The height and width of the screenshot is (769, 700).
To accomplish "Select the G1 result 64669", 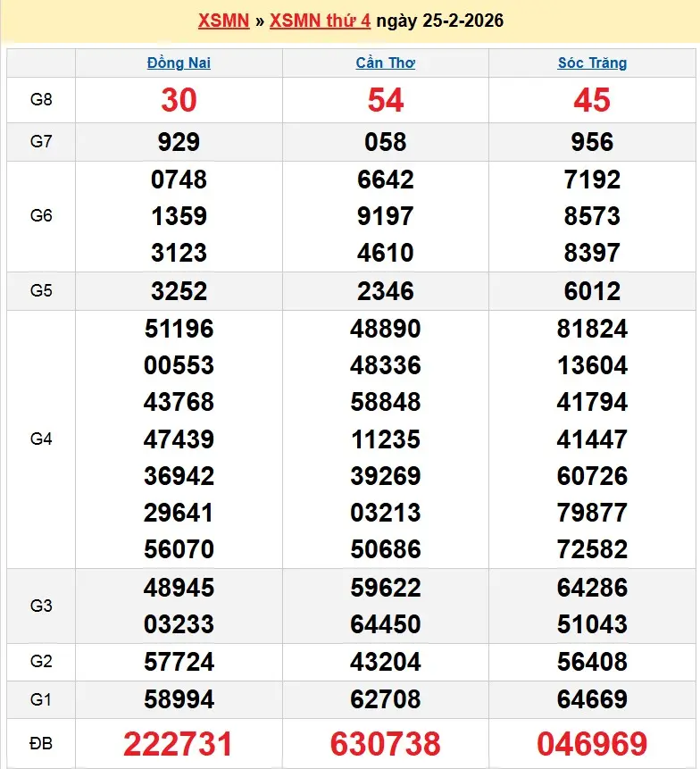I will (x=592, y=699).
